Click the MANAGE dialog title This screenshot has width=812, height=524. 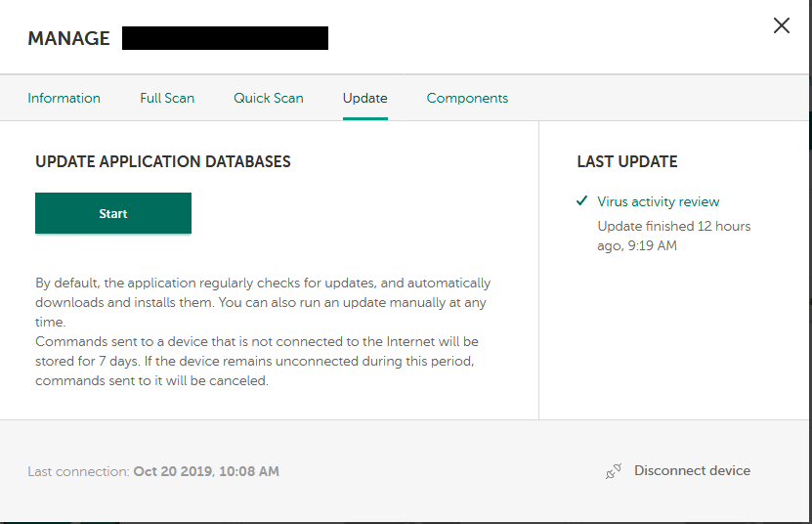point(68,38)
